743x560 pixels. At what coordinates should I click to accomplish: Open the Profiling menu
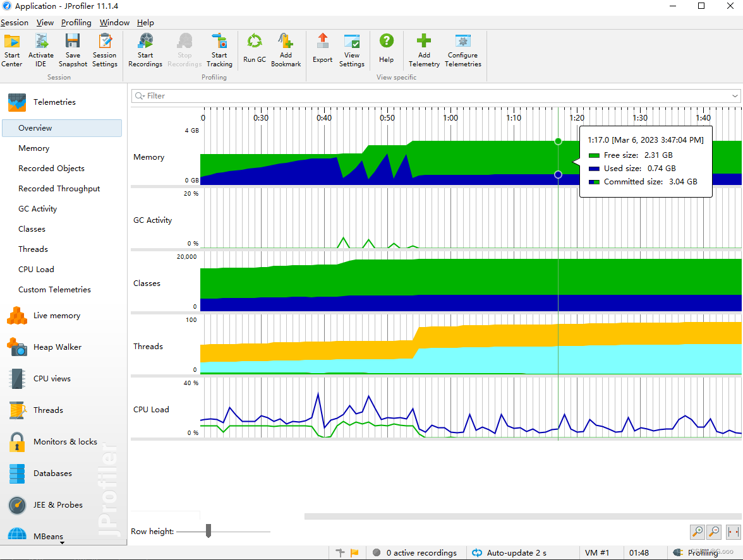click(x=76, y=23)
